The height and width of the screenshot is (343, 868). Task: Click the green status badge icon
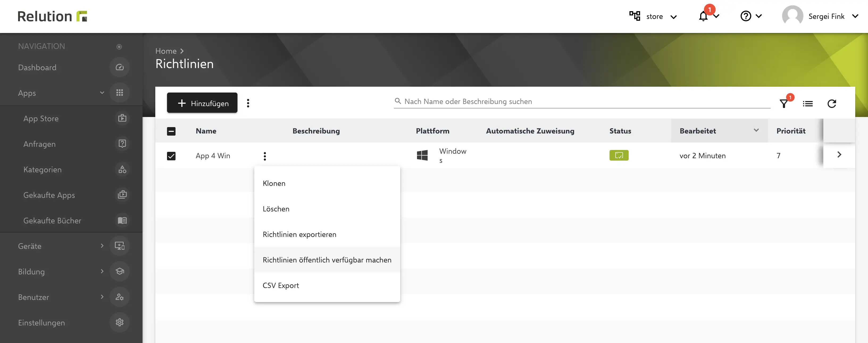(x=619, y=155)
